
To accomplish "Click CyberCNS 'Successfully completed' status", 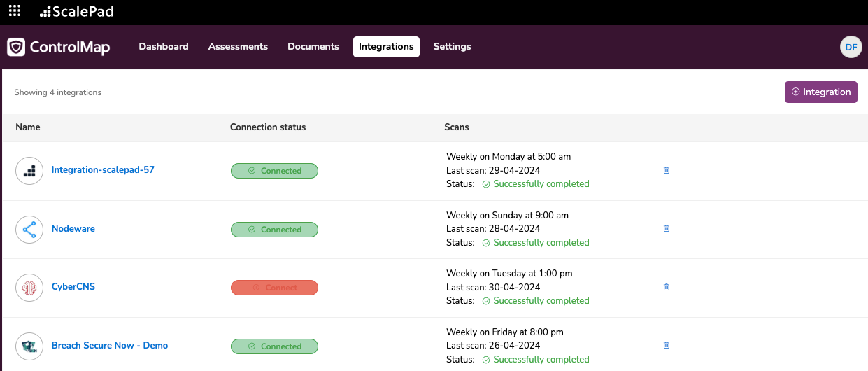I will click(x=541, y=301).
